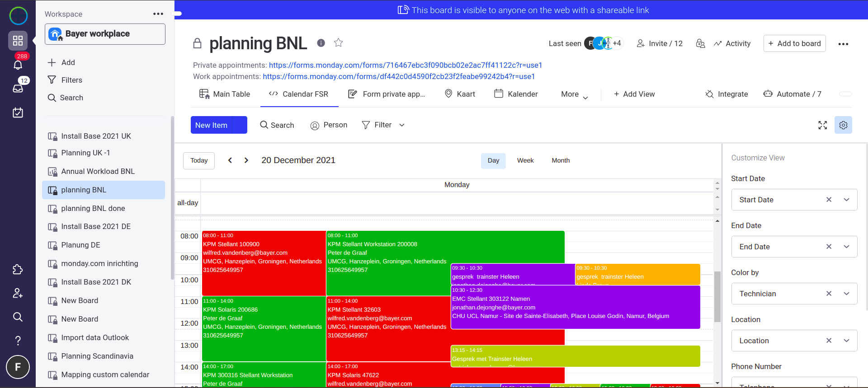The height and width of the screenshot is (388, 868).
Task: Click the sidebar search magnifier icon
Action: point(18,317)
